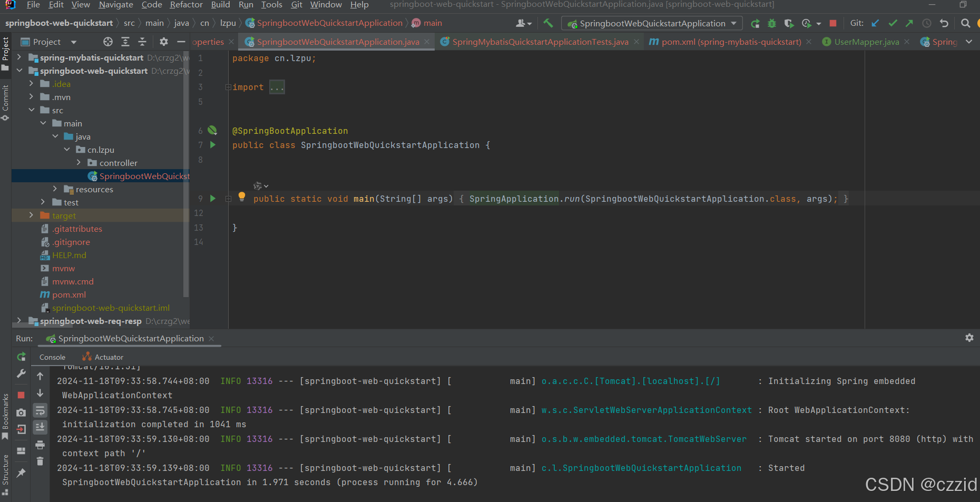
Task: Expand the folded import block
Action: [229, 87]
